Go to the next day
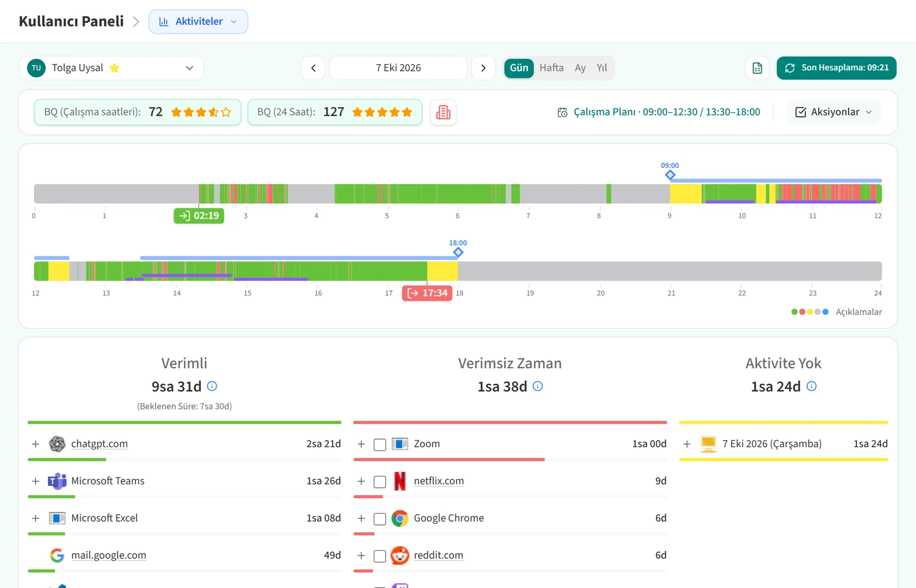Screen dimensions: 916x588 [483, 68]
